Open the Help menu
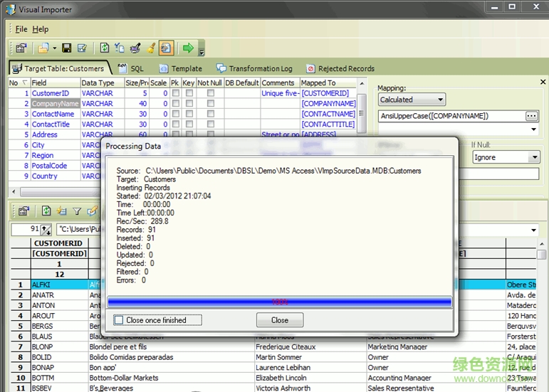 [41, 29]
